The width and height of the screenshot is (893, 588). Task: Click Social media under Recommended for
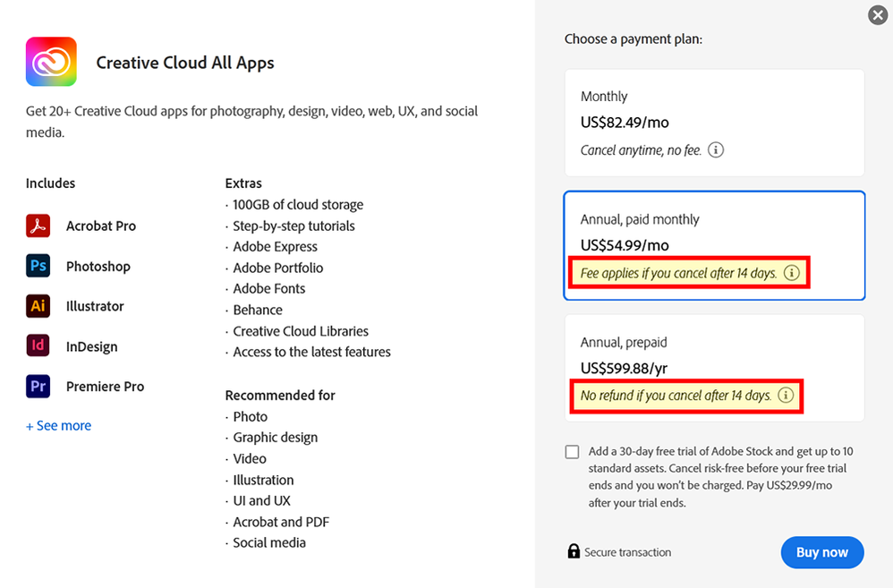point(268,543)
